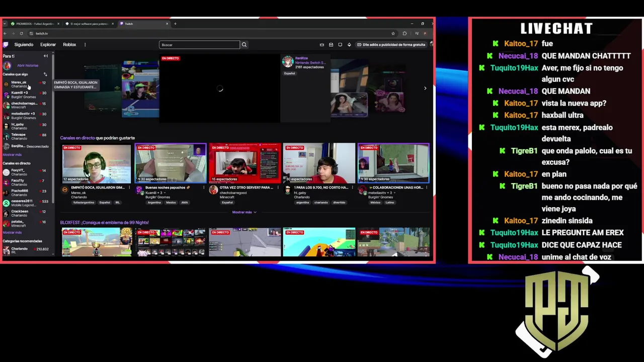Click divertido tag under ht_gaby card
This screenshot has height=362, width=644.
[339, 203]
